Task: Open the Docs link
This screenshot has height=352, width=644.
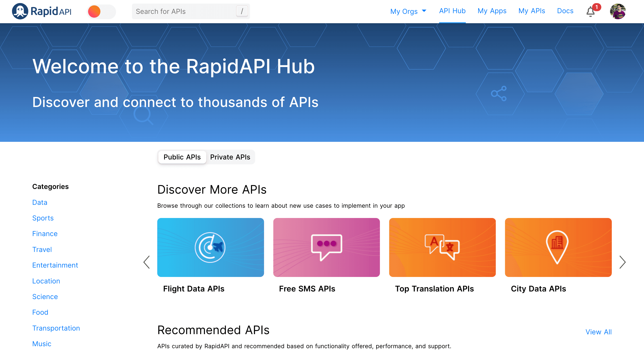Action: click(x=565, y=11)
